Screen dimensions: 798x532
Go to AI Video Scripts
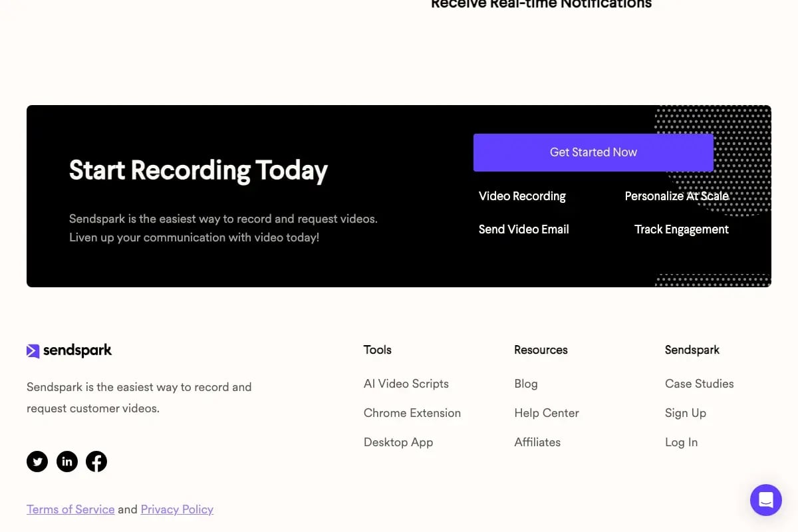pos(406,384)
